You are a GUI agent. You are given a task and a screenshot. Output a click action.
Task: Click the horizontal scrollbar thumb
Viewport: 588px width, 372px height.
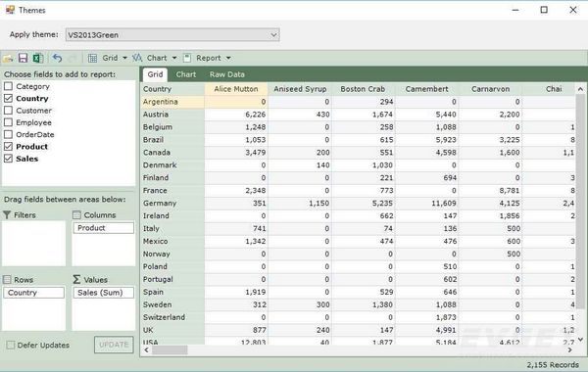point(170,349)
